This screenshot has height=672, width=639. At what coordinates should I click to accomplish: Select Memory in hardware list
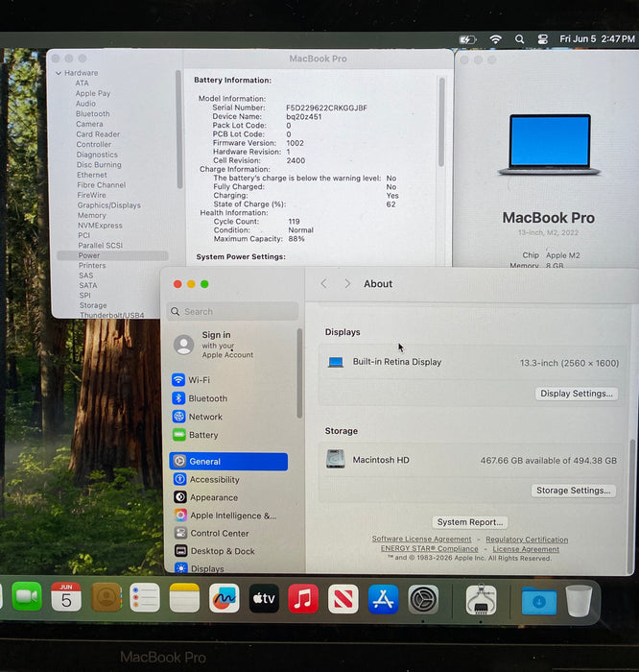click(x=92, y=215)
